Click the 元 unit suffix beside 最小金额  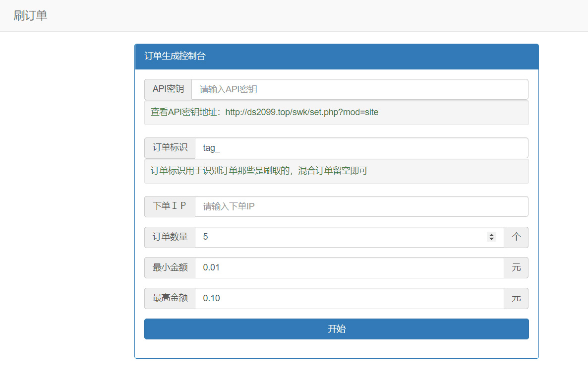516,268
